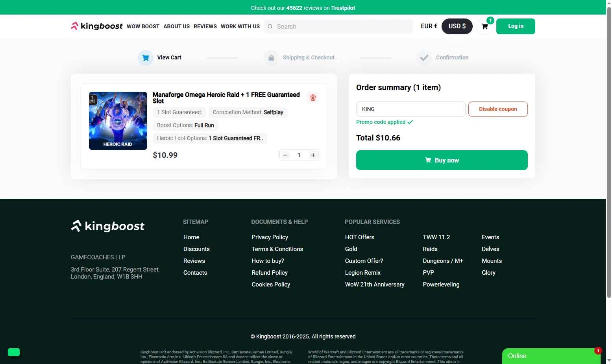
Task: Open the Trustpilot reviews banner
Action: tap(303, 7)
